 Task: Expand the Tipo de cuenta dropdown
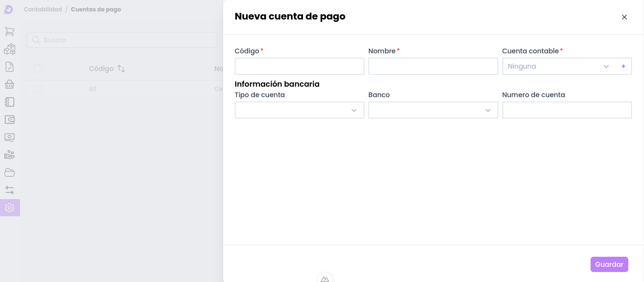pos(299,110)
